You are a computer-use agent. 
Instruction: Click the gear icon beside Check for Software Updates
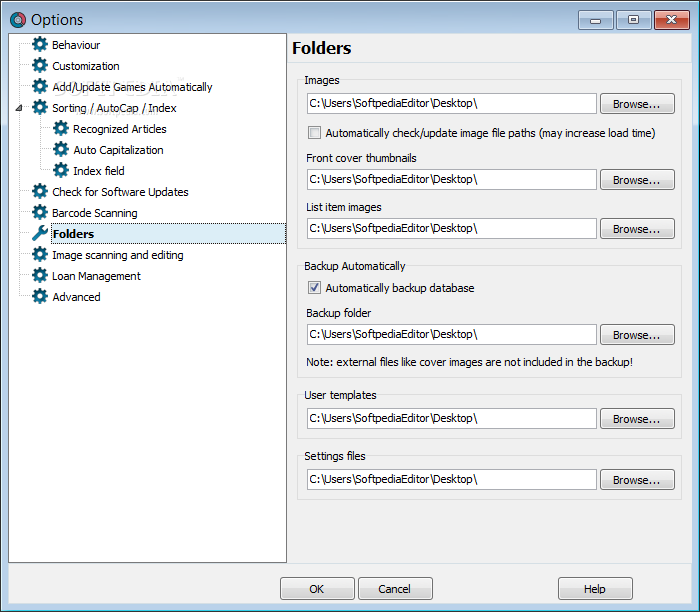[x=40, y=192]
